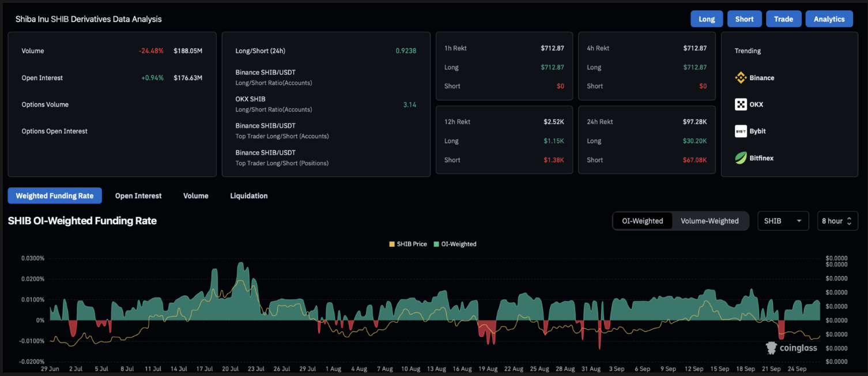Select the OI-Weighted option

(x=642, y=221)
